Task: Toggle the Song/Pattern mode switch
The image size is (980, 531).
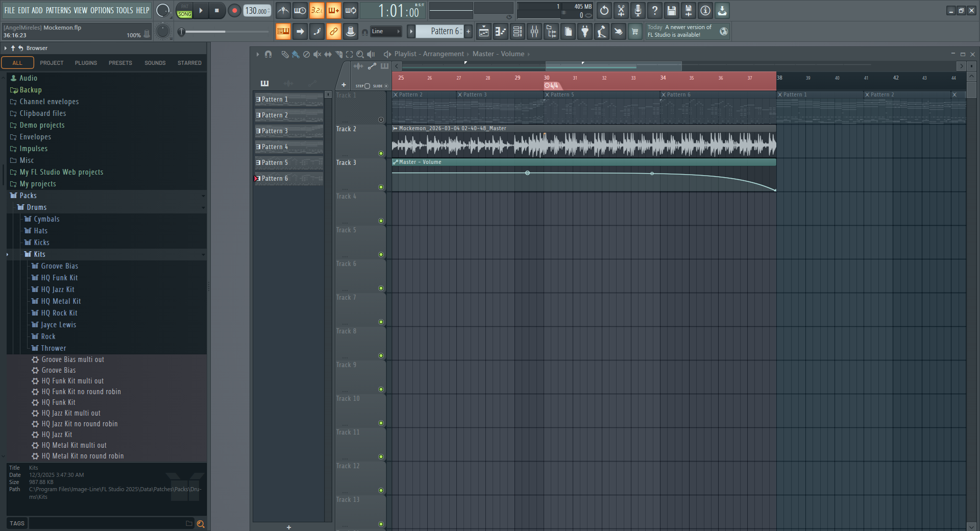Action: (x=184, y=10)
